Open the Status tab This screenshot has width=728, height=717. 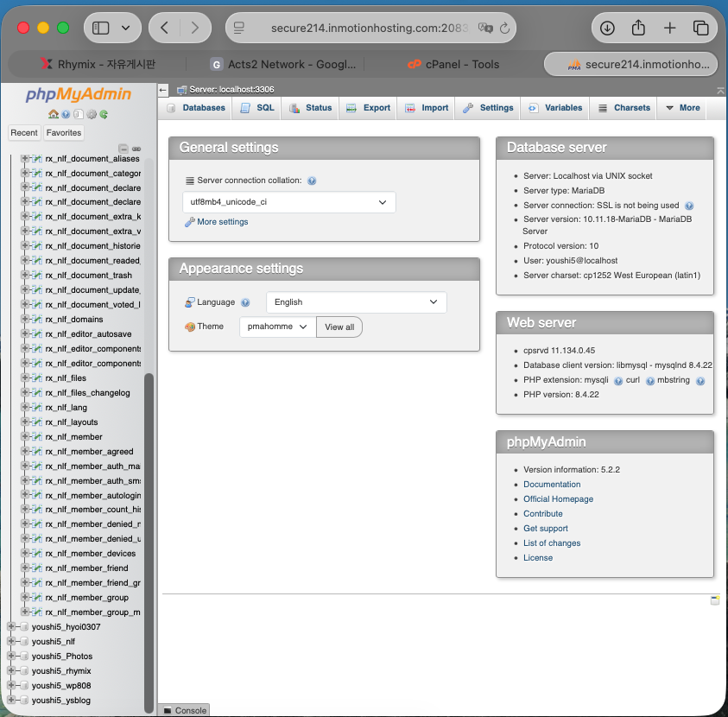[x=310, y=108]
